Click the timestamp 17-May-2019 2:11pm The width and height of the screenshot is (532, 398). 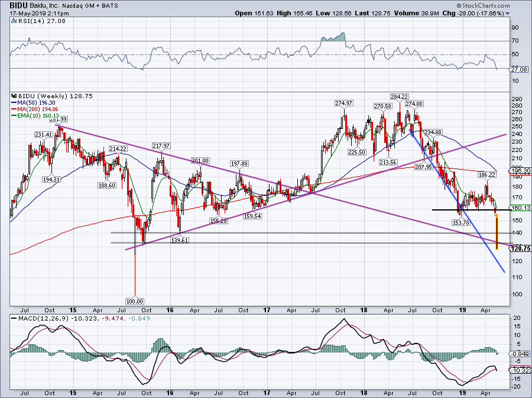pos(40,14)
